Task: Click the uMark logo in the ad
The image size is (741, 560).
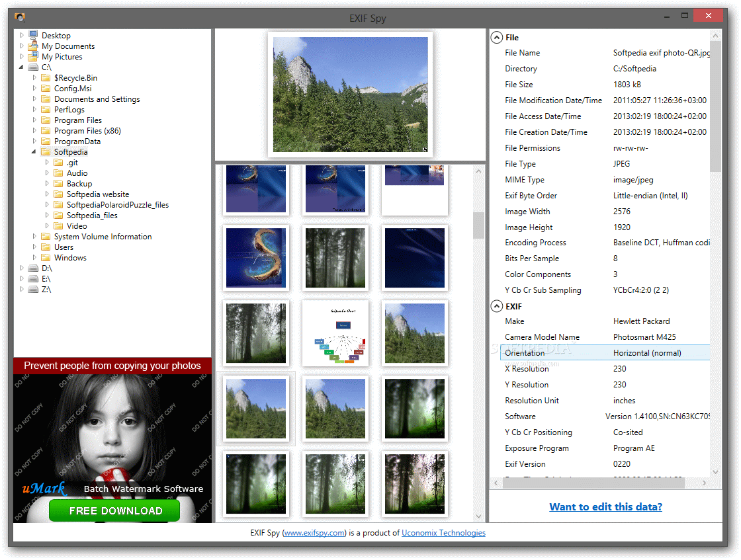Action: (x=44, y=488)
